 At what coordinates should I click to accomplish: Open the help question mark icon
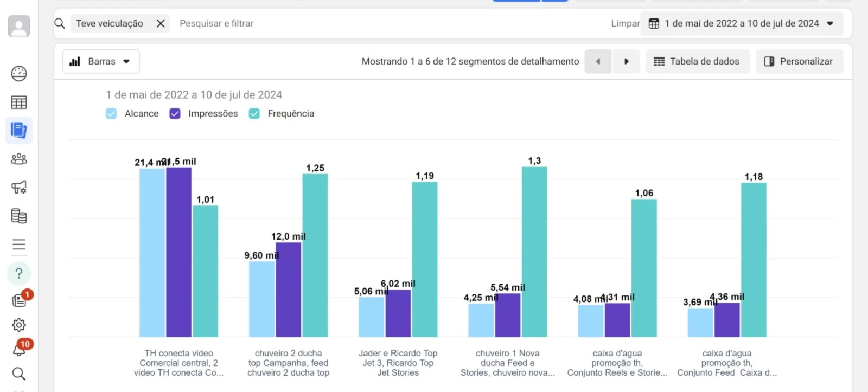pos(19,273)
